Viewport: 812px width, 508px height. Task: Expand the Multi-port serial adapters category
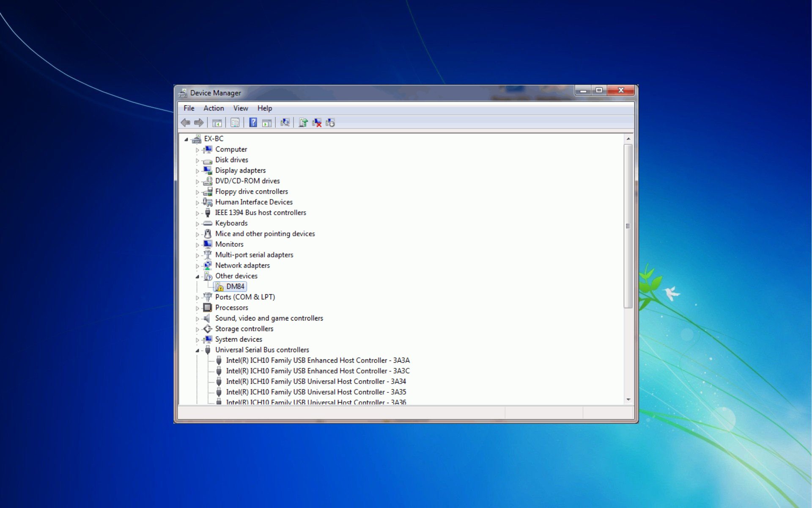(197, 255)
